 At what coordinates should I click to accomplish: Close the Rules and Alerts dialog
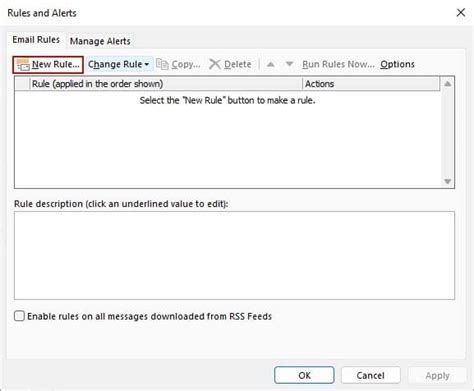click(x=461, y=13)
